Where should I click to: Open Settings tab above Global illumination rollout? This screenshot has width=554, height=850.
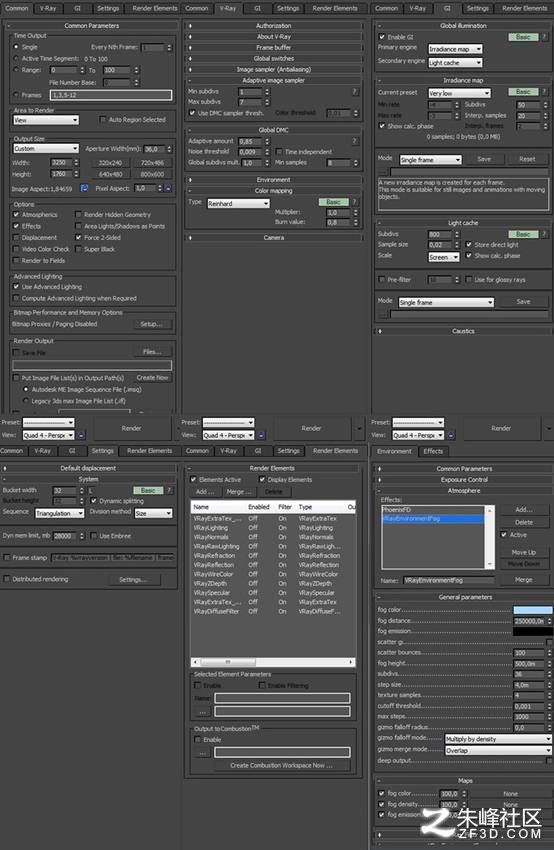(x=478, y=8)
